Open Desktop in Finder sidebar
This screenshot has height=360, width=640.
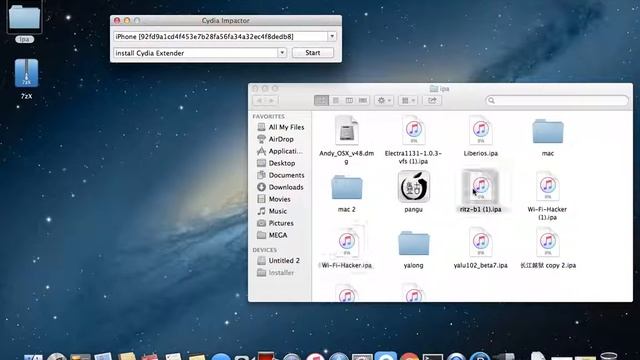276,163
